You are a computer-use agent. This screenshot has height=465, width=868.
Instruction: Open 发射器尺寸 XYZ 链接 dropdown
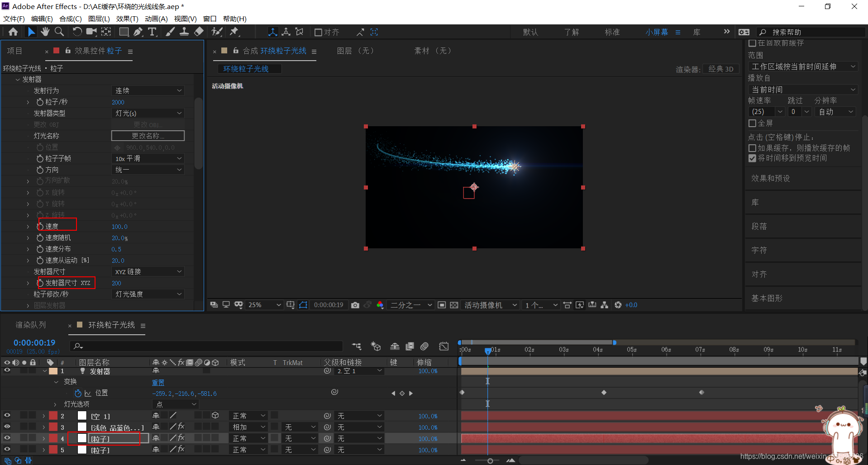[x=148, y=271]
